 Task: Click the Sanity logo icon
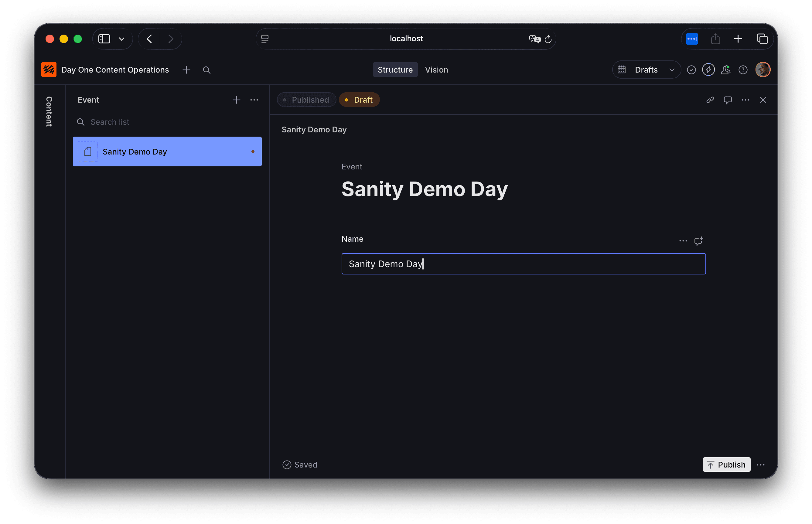49,70
